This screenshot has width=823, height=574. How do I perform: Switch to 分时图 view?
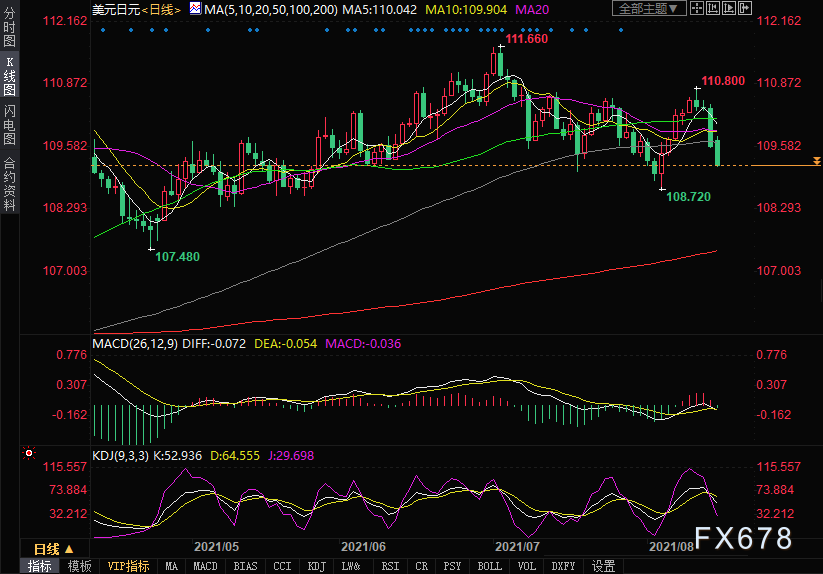coord(9,27)
